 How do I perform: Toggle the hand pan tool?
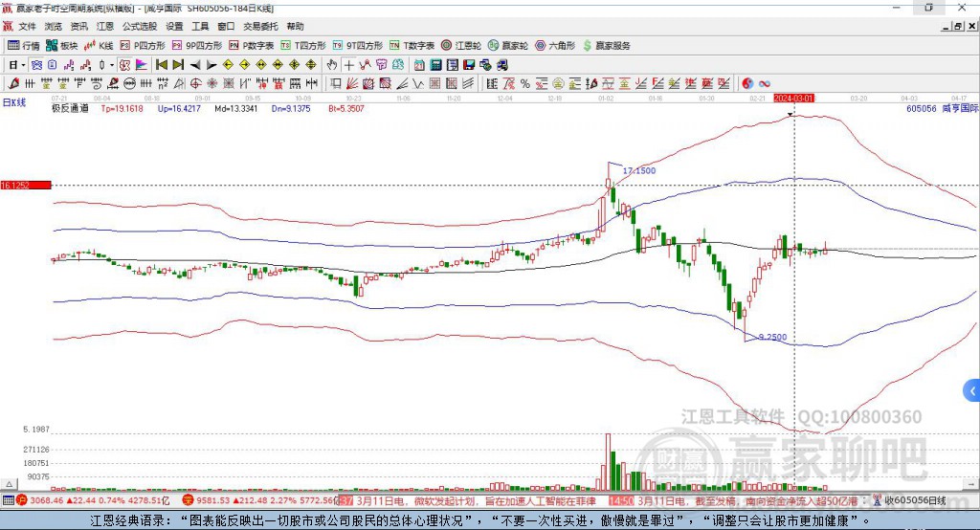[x=332, y=65]
